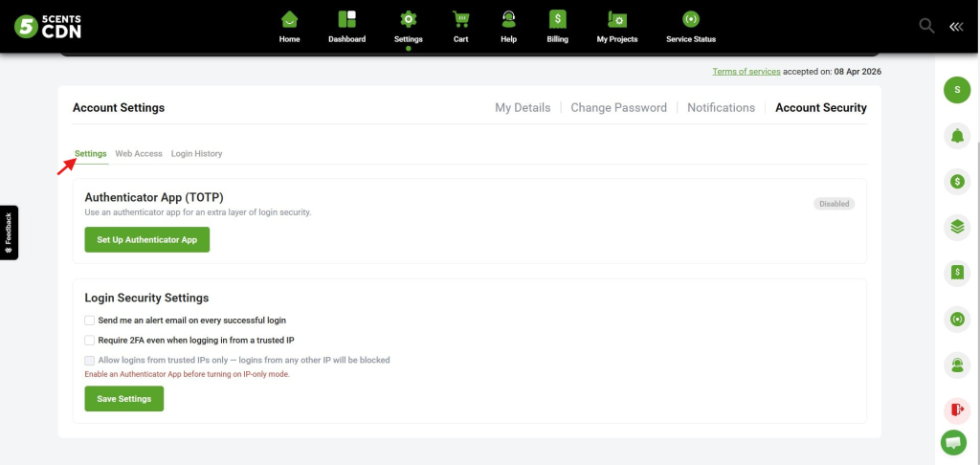This screenshot has width=980, height=465.
Task: Open the Web Access sub-tab
Action: (139, 154)
